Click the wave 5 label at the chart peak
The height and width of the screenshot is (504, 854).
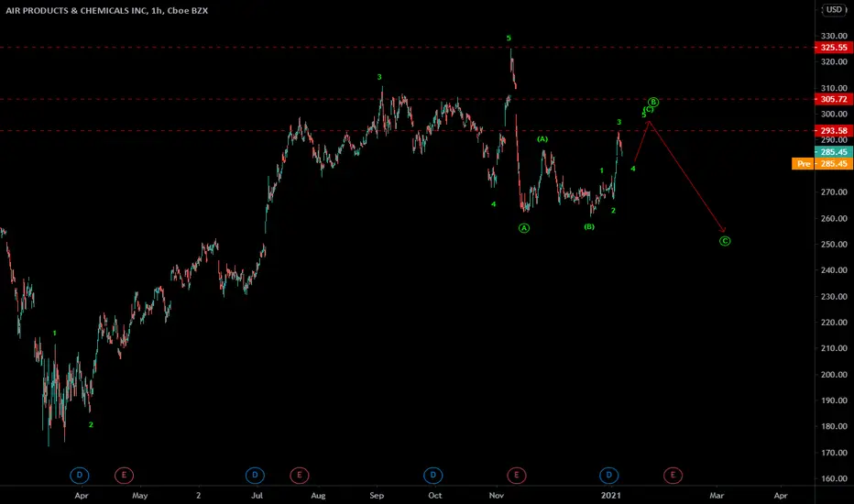click(x=509, y=38)
